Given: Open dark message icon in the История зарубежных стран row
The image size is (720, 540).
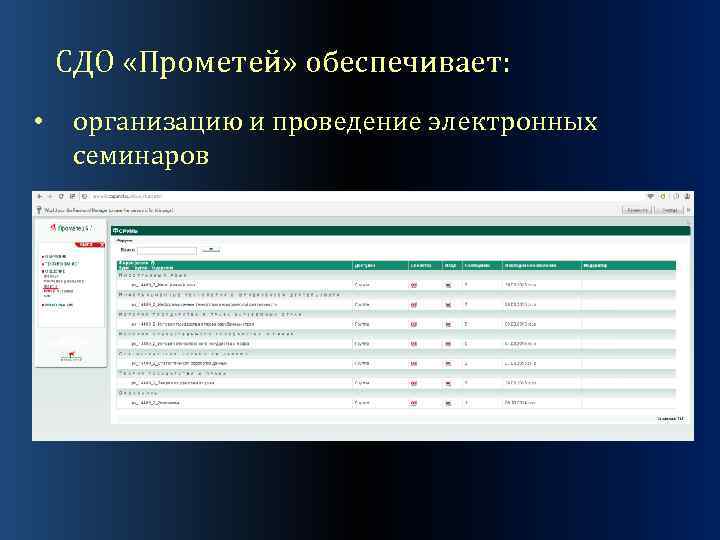Looking at the screenshot, I should pos(448,324).
